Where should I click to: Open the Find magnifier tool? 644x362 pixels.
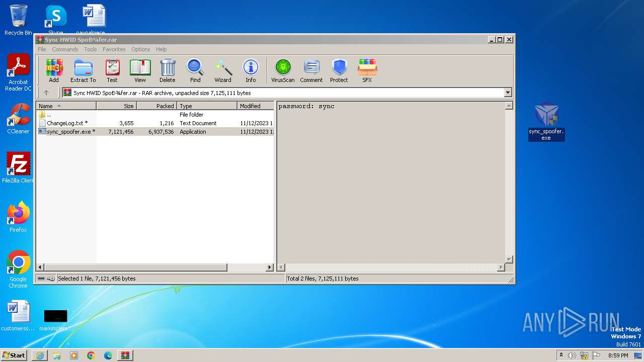[195, 70]
